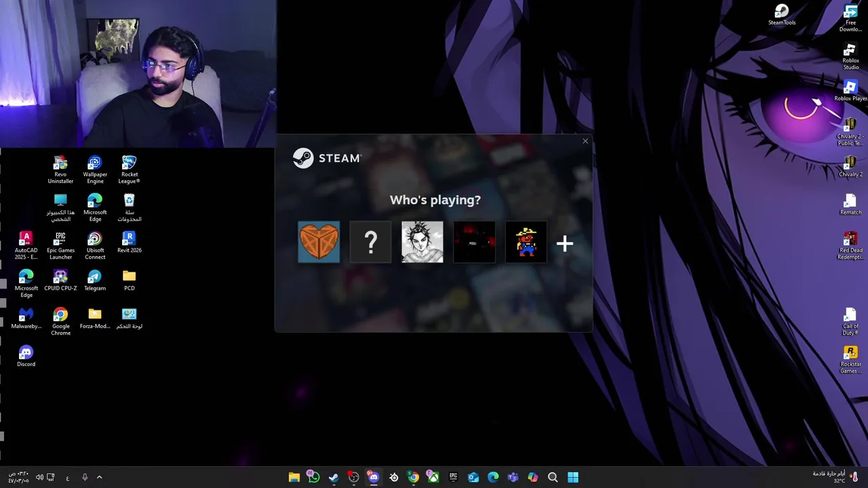
Task: Choose the pixel art character Steam profile
Action: 526,241
